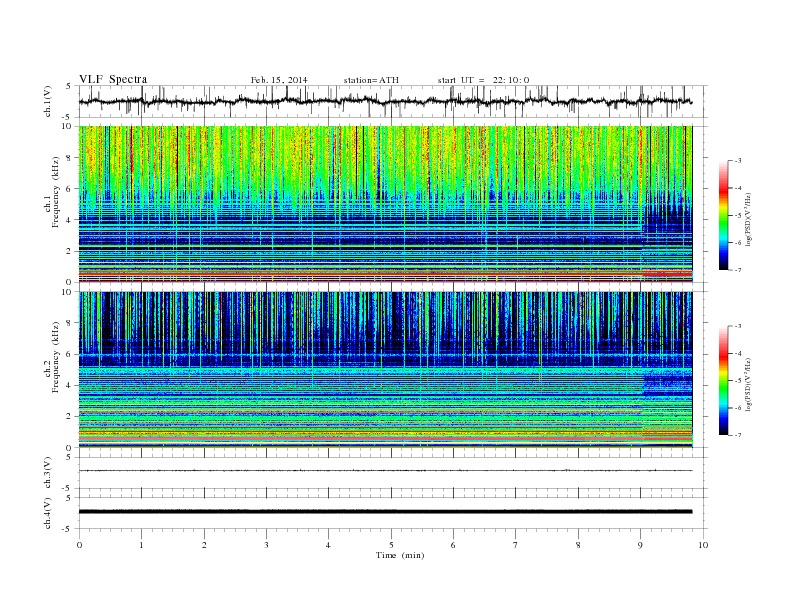Viewport: 792px width, 612px height.
Task: Select the log(PSD) label beside ch.1 color bar
Action: pos(748,220)
